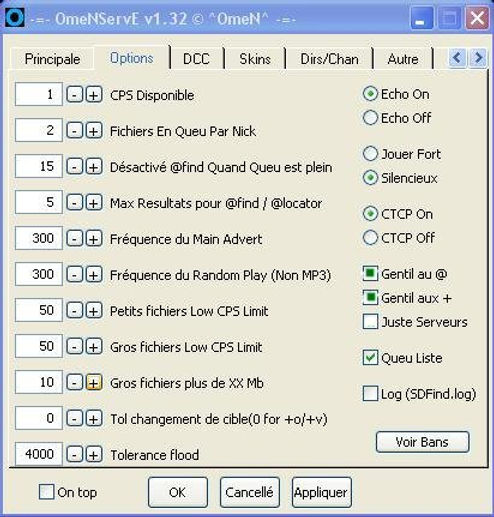The width and height of the screenshot is (494, 517).
Task: Enable the Juste Serveurs checkbox
Action: tap(370, 322)
